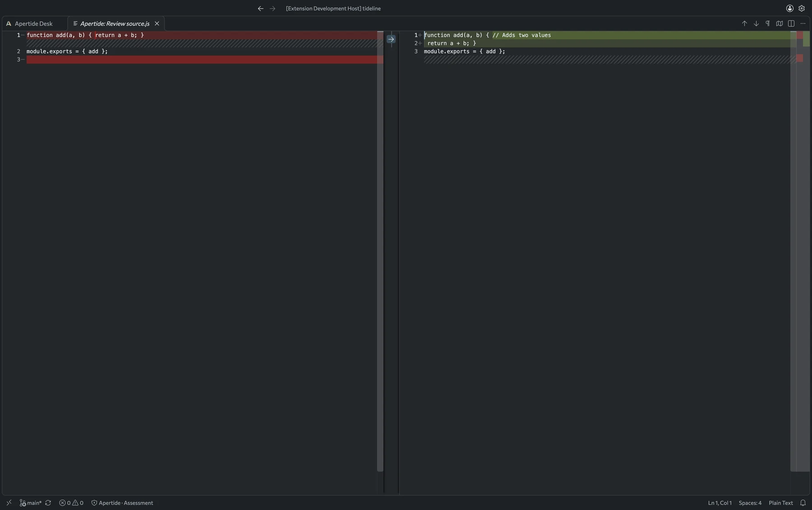Open notifications bell
Viewport: 812px width, 510px height.
point(803,503)
